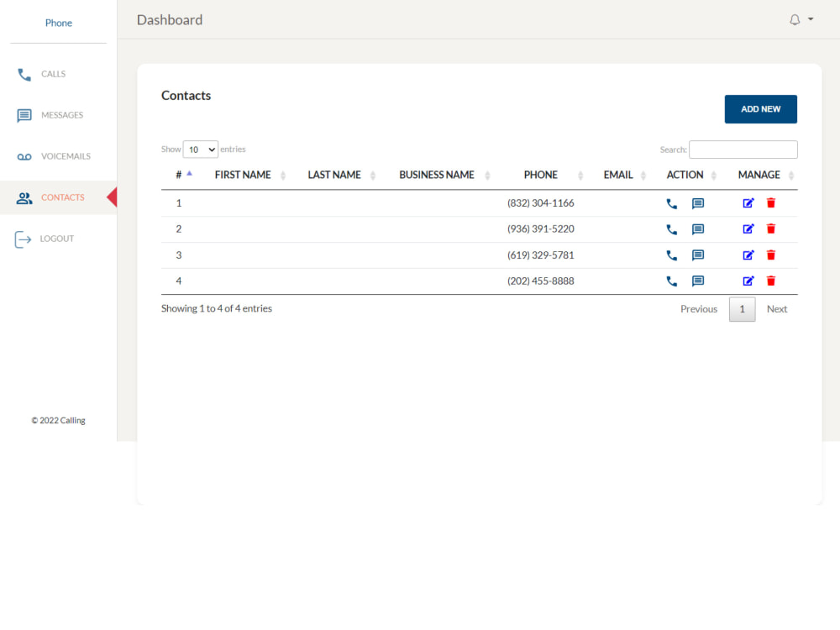Delete contact (832) 304-1166
The image size is (840, 630).
click(771, 203)
